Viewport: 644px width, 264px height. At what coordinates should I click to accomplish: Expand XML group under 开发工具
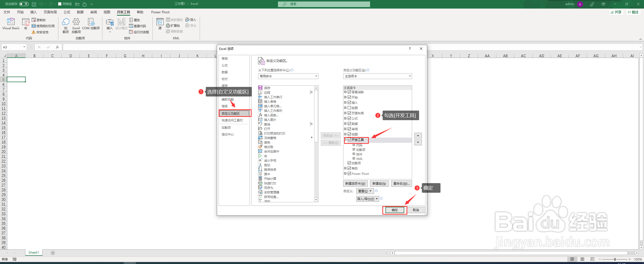click(354, 158)
